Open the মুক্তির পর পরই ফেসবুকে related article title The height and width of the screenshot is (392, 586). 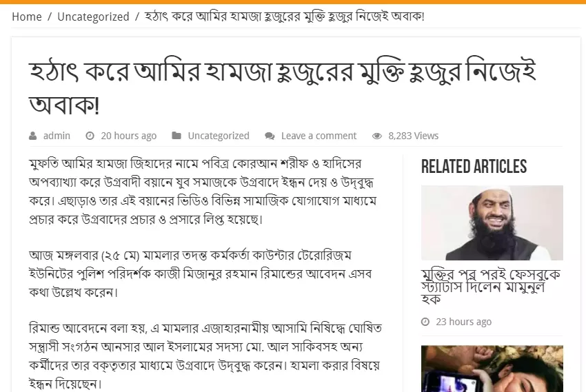click(491, 287)
